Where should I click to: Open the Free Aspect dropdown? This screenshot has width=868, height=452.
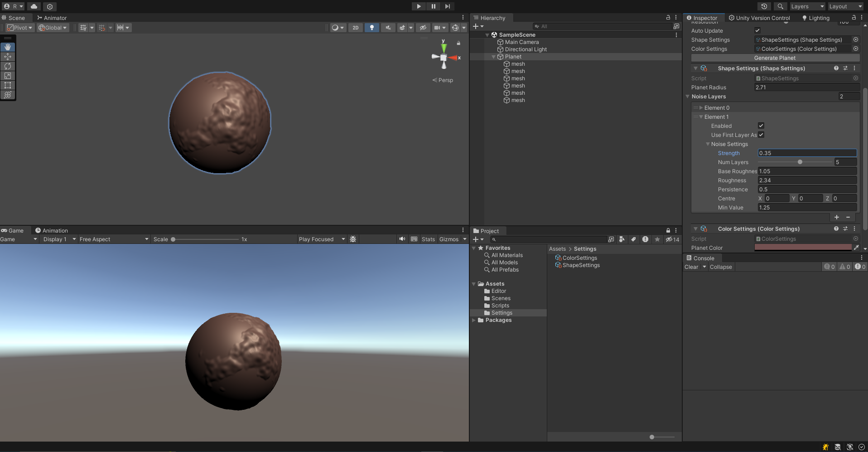[x=114, y=239]
